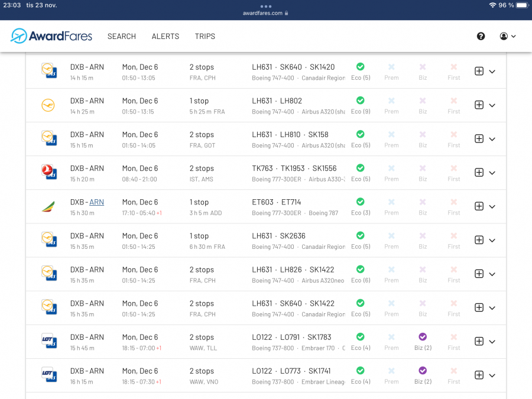Expand the LO122 · LO773 · SK1741 row
The height and width of the screenshot is (399, 532).
click(492, 375)
